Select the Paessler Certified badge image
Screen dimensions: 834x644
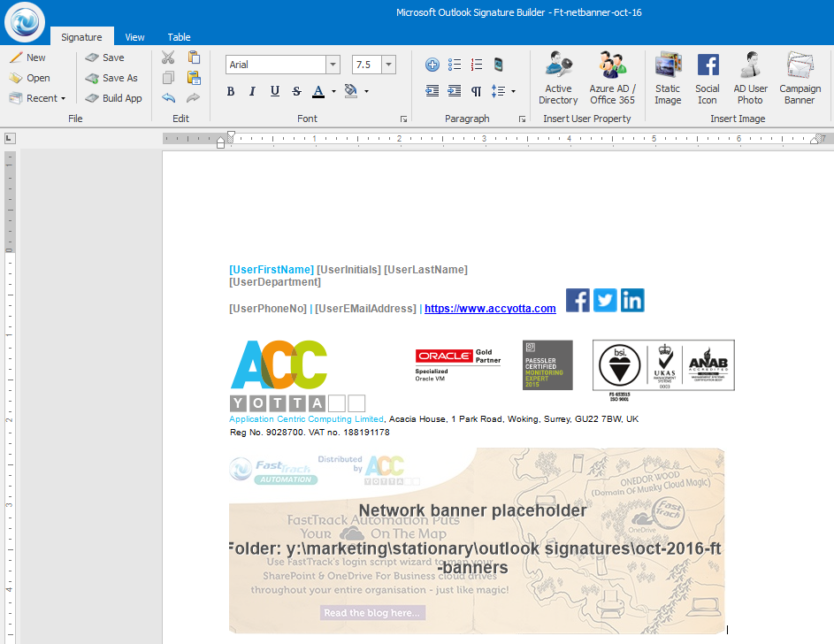(x=547, y=365)
